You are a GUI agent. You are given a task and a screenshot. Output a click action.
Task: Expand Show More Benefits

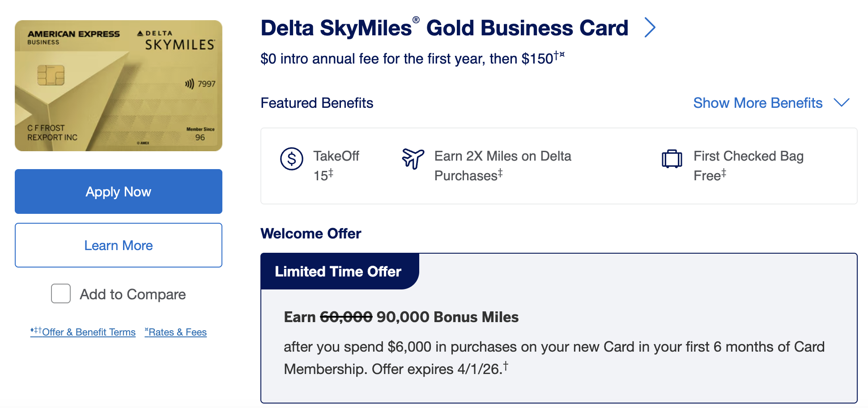point(757,103)
